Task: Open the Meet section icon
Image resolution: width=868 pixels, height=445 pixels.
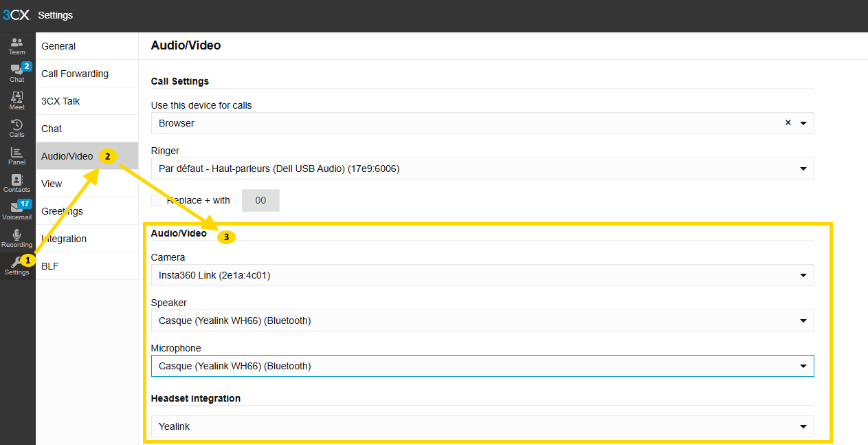Action: point(17,101)
